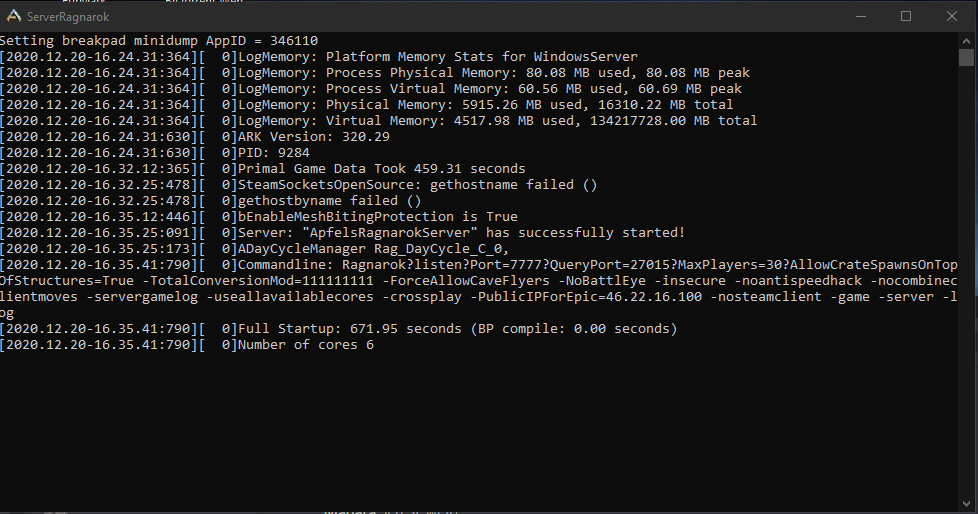Image resolution: width=978 pixels, height=514 pixels.
Task: Minimize the ServerRagnarok console window
Action: (x=861, y=16)
